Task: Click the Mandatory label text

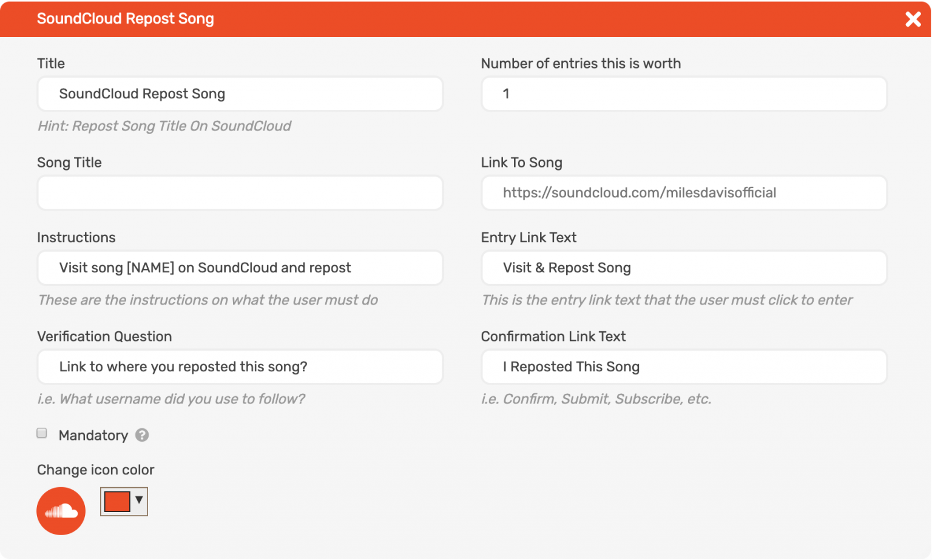Action: (93, 435)
